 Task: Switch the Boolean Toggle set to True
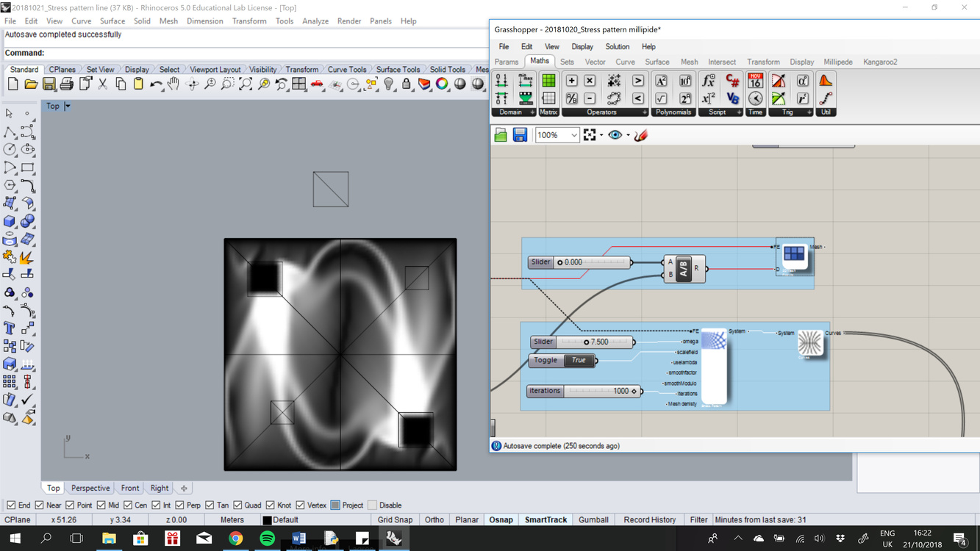pyautogui.click(x=579, y=361)
